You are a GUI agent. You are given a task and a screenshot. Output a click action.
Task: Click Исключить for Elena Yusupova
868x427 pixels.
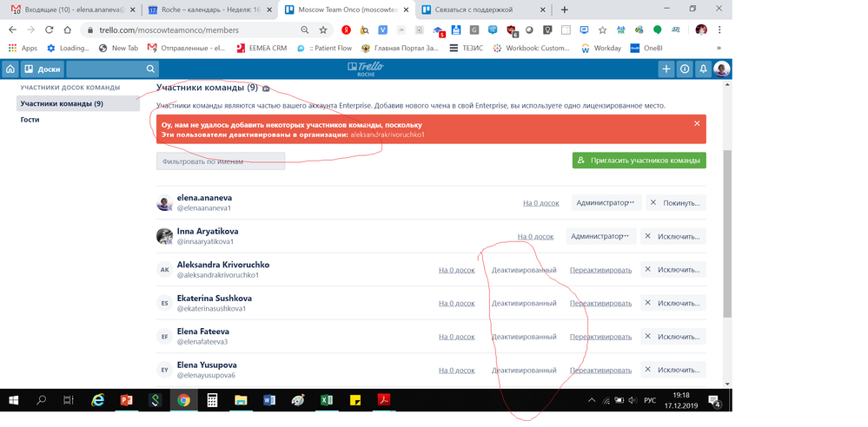673,370
